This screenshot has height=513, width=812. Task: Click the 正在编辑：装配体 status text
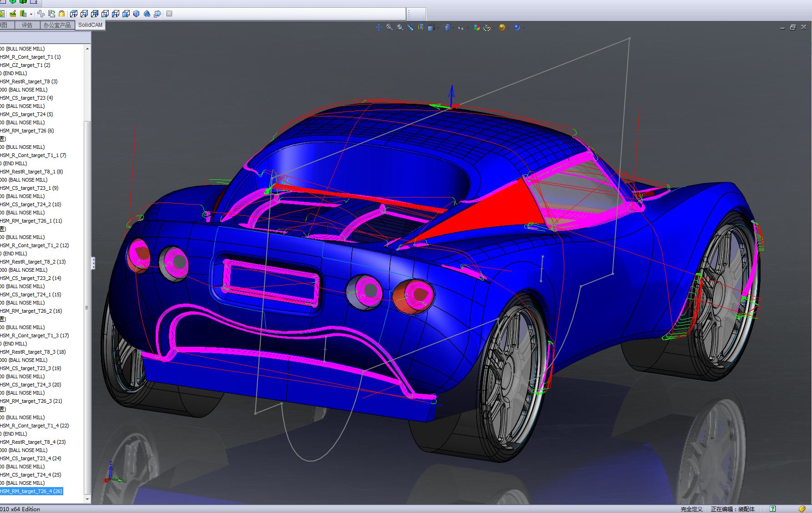click(733, 509)
